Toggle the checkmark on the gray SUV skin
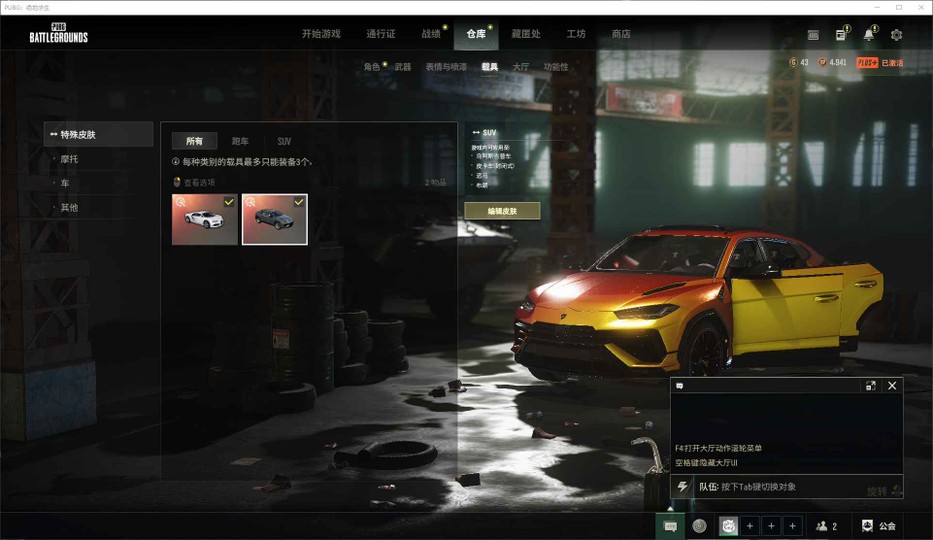933x540 pixels. pyautogui.click(x=299, y=202)
